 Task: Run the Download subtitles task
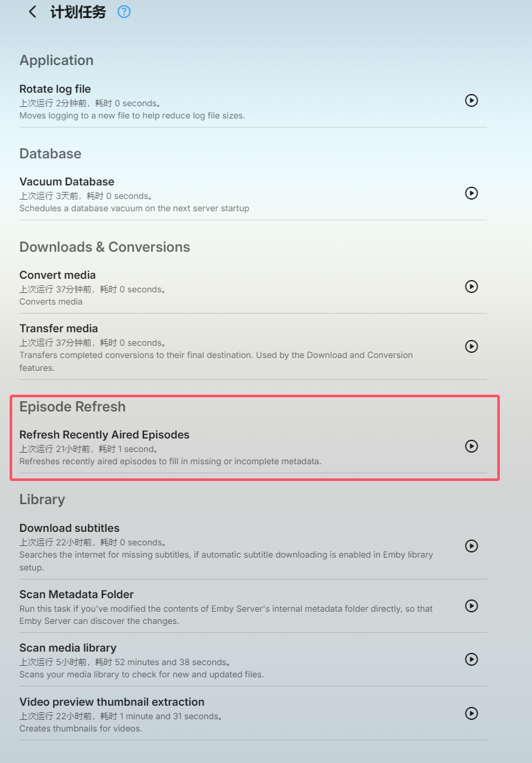472,546
